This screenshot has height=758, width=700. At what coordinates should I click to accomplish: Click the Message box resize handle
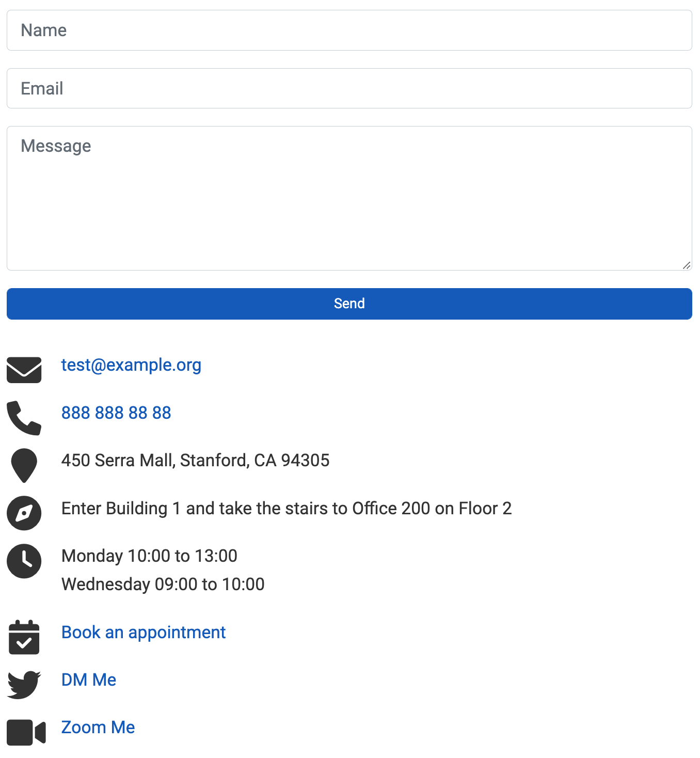tap(687, 265)
